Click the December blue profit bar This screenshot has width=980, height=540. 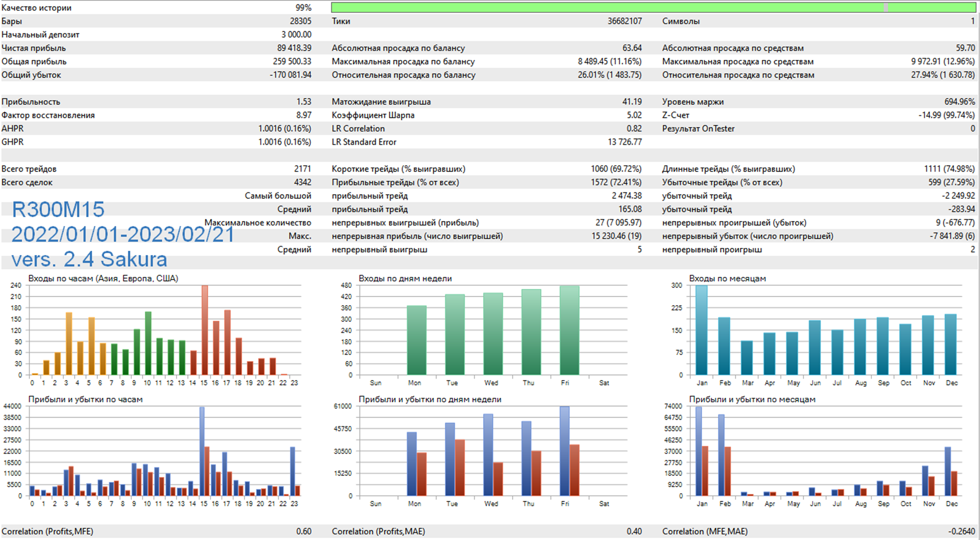pos(947,471)
